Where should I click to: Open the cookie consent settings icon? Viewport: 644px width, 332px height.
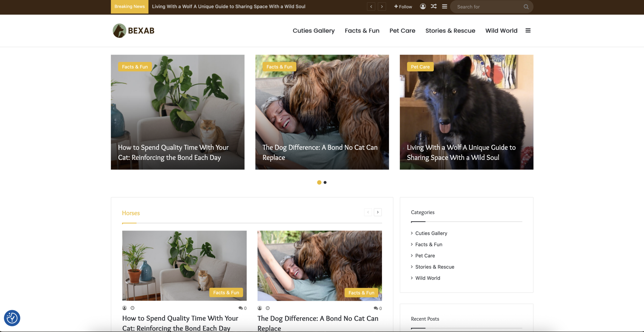click(12, 318)
